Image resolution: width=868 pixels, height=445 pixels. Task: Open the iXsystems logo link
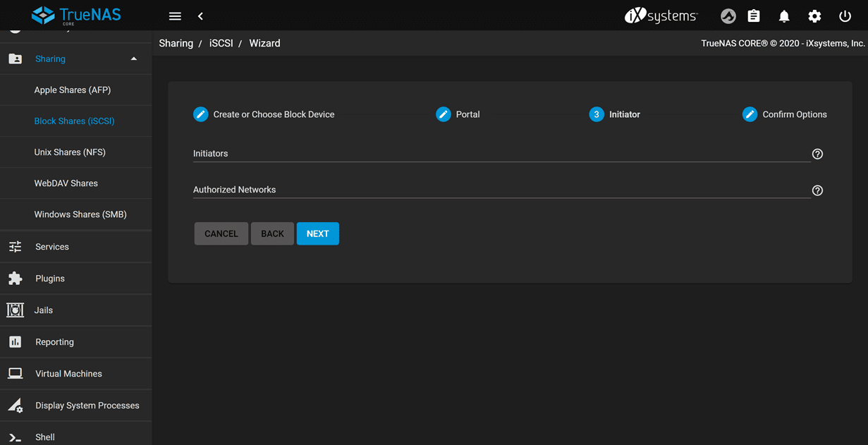[661, 16]
